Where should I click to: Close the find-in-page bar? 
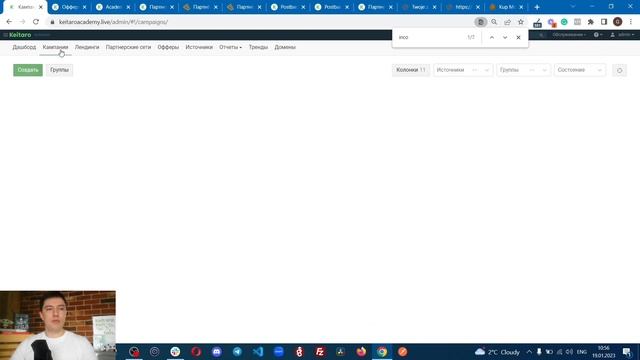pos(518,38)
